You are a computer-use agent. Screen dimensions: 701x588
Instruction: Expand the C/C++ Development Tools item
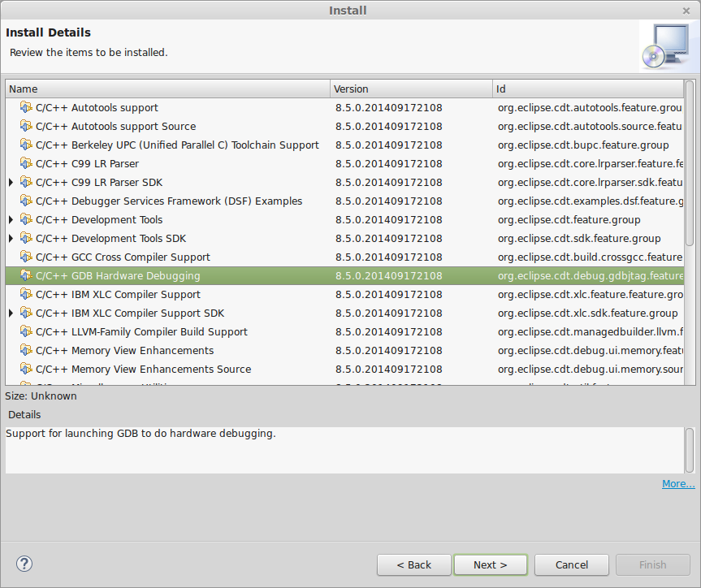tap(11, 219)
